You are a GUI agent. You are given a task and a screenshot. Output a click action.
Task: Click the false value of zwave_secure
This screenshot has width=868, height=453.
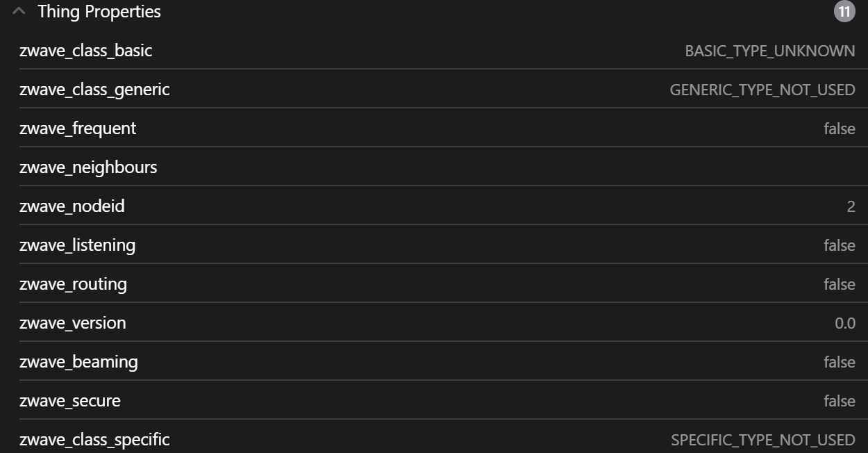pos(839,401)
